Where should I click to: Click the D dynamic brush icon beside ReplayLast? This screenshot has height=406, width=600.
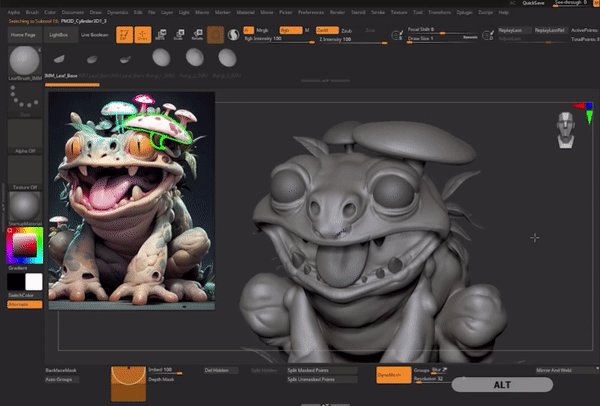(488, 35)
